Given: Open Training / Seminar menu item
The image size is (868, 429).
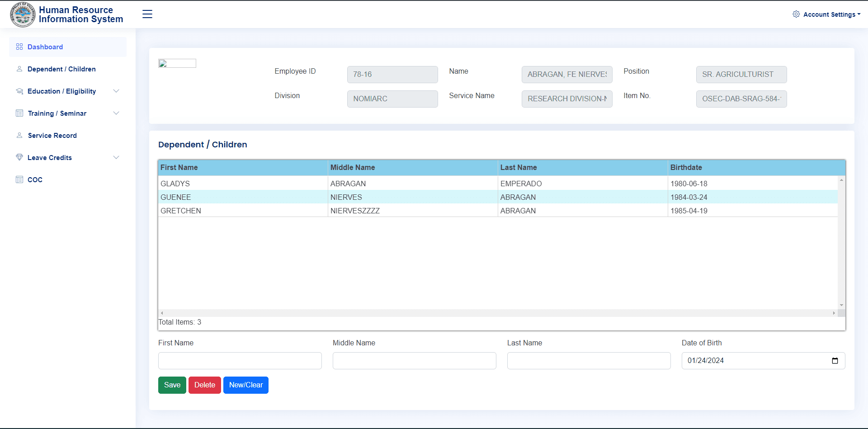Looking at the screenshot, I should click(68, 113).
